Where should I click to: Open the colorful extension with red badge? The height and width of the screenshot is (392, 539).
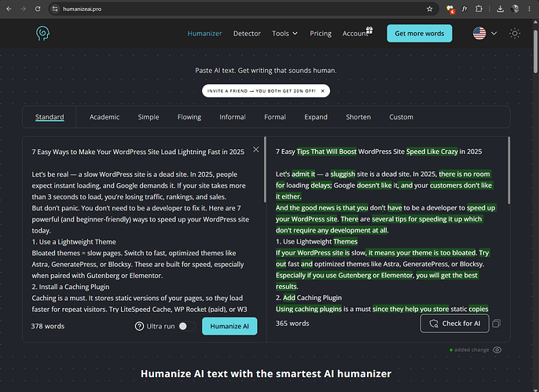(x=450, y=9)
